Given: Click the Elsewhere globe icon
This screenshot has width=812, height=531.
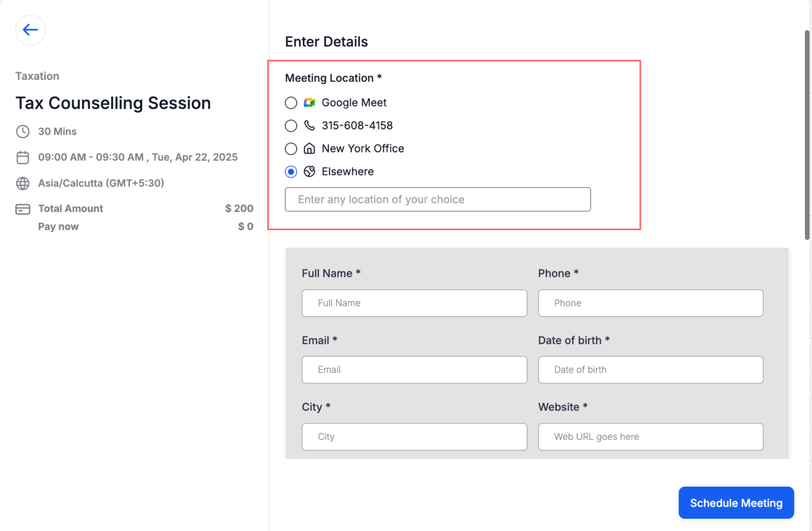Looking at the screenshot, I should pyautogui.click(x=309, y=171).
